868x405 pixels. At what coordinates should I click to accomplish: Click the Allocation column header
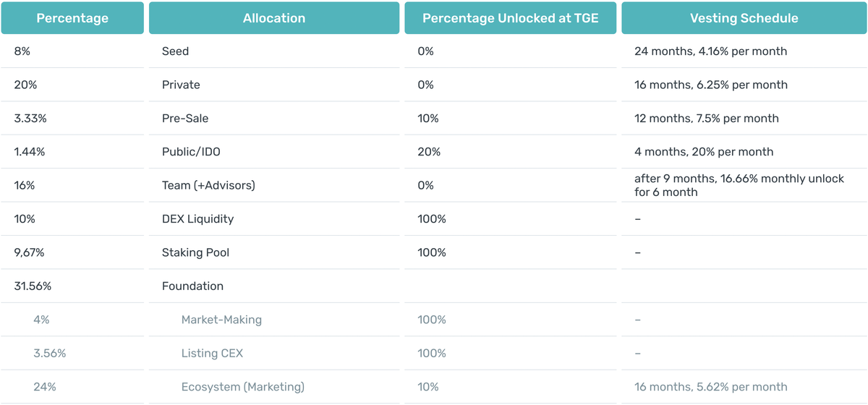(273, 18)
